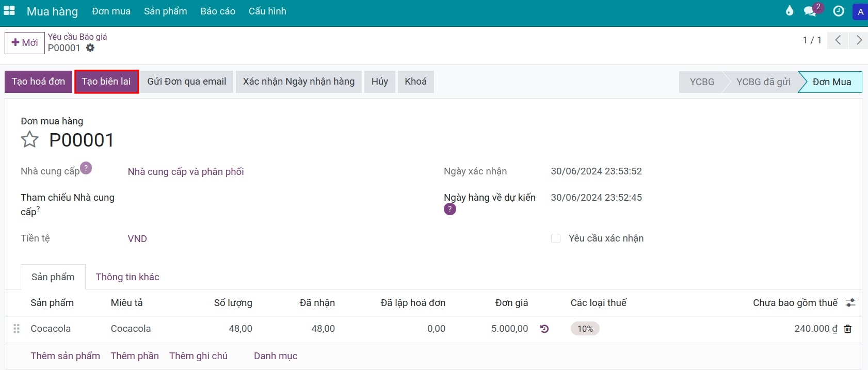Screen dimensions: 868x370
Task: Click the VND currency value
Action: [137, 239]
